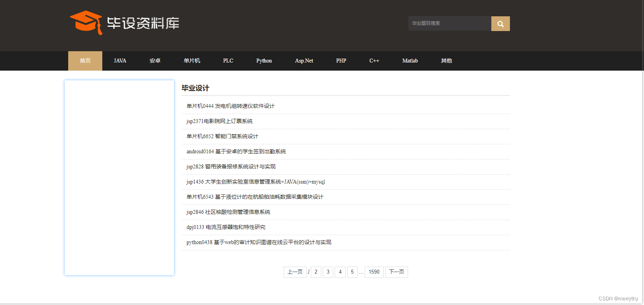This screenshot has width=644, height=305.
Task: Open 单片机6652 智能门禁系统设计
Action: pyautogui.click(x=222, y=137)
